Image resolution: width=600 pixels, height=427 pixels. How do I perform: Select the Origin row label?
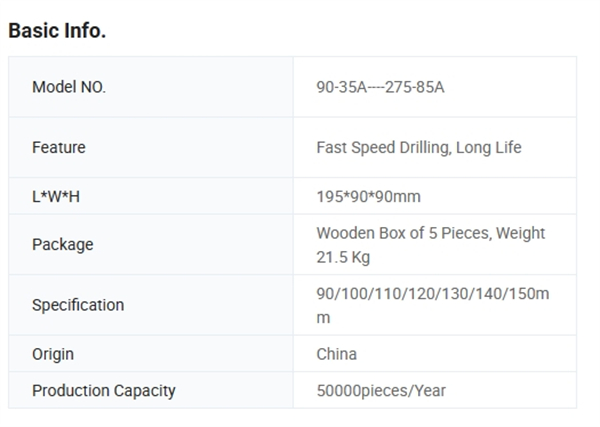[53, 354]
